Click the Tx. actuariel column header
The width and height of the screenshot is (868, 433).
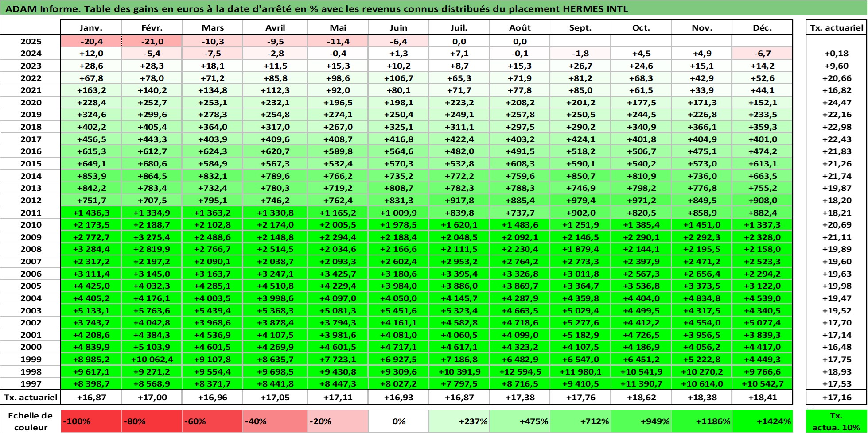837,27
